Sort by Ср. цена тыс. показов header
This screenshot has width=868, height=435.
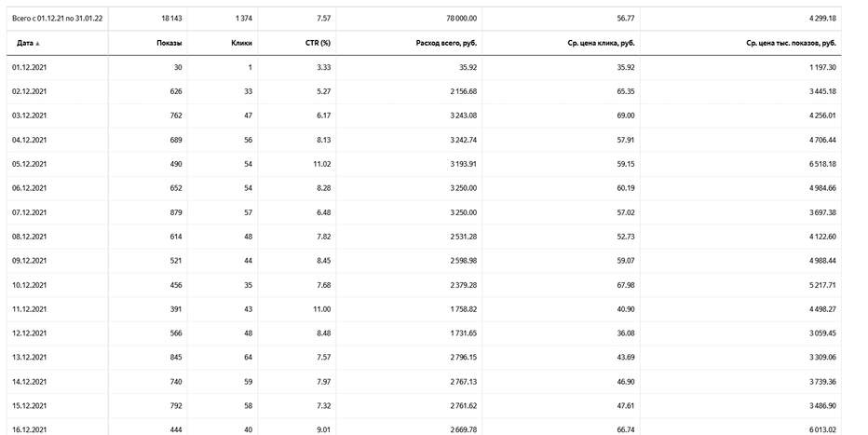tap(791, 43)
